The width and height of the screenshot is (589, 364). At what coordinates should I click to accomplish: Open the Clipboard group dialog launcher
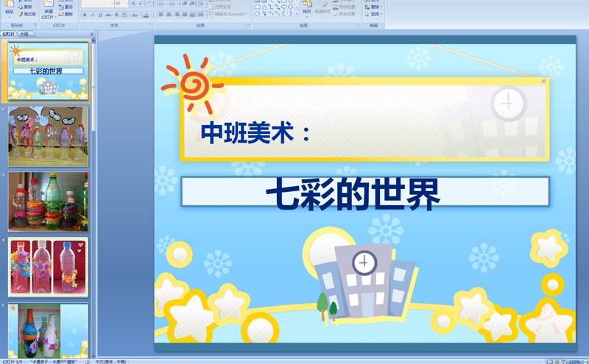(x=35, y=25)
